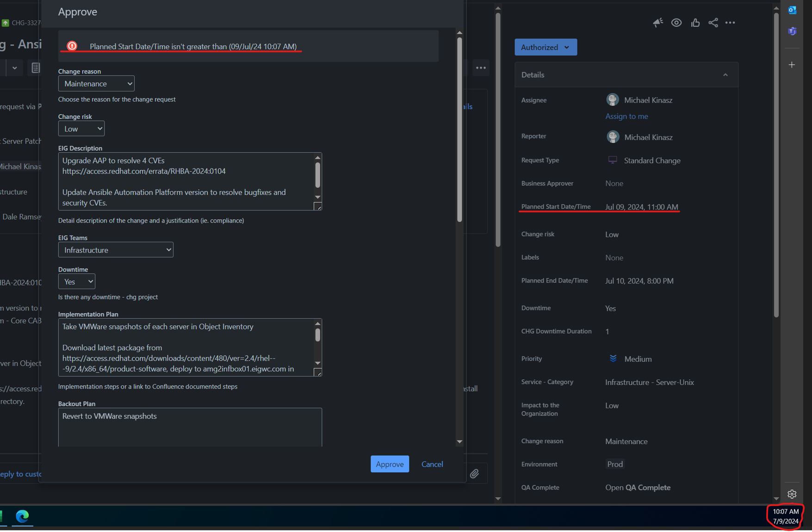Click the plus icon in right sidebar

point(792,65)
